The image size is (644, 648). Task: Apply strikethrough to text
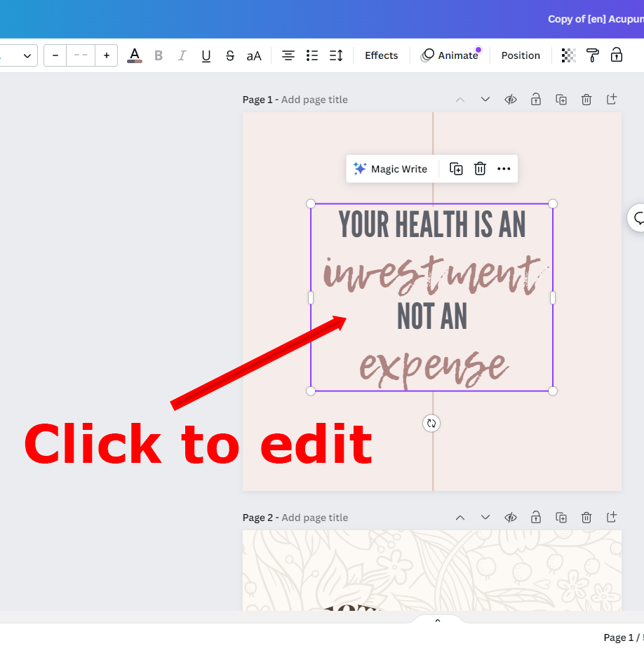click(230, 55)
